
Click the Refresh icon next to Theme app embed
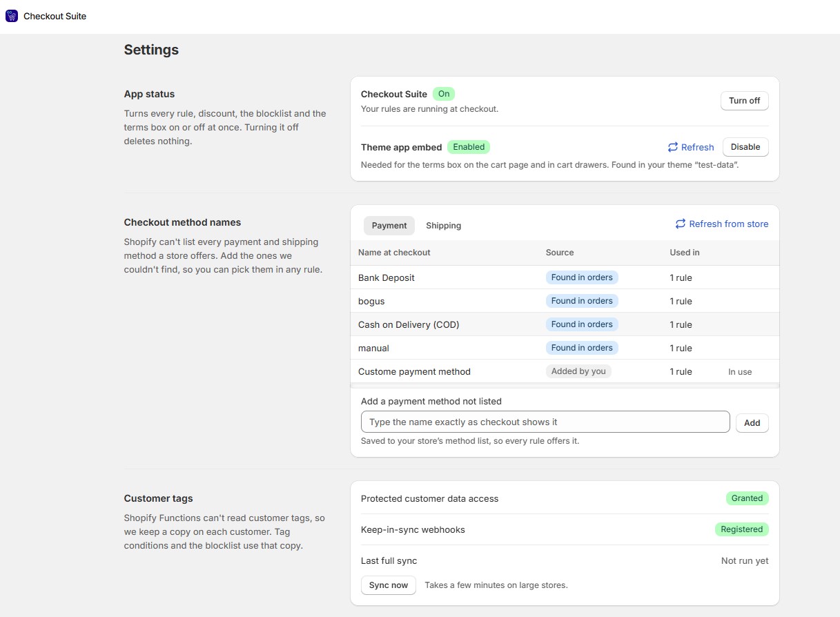tap(673, 147)
